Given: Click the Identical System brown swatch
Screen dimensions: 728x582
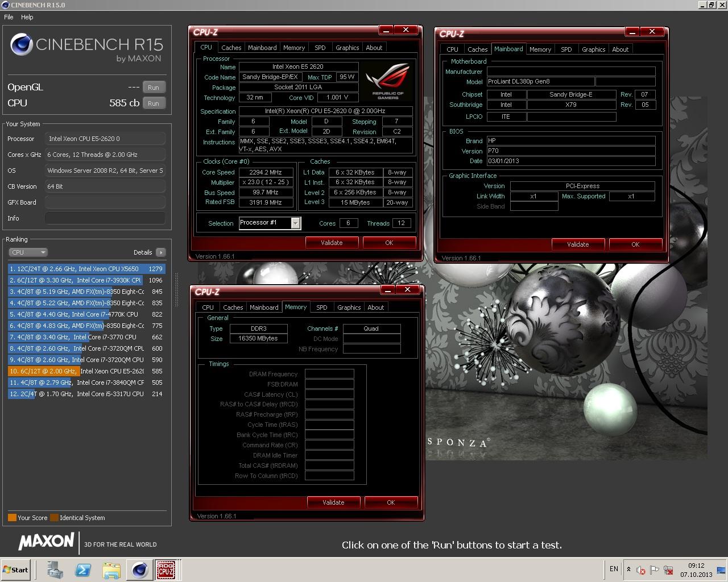Looking at the screenshot, I should click(x=54, y=518).
